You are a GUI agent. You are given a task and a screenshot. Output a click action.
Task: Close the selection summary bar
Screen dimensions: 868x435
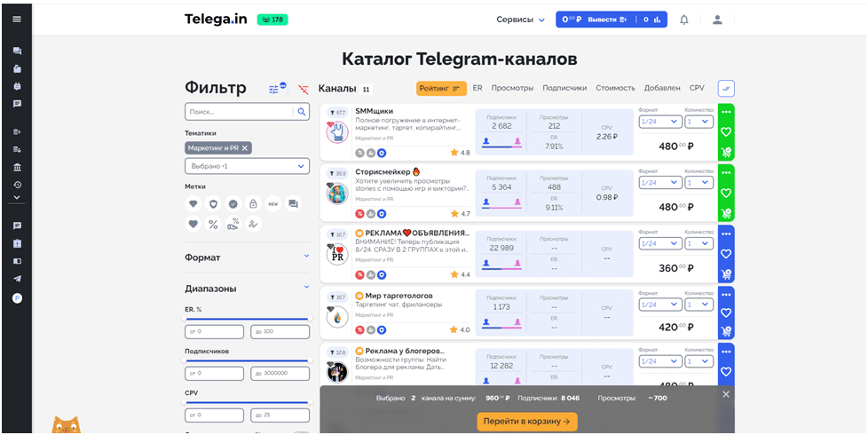click(x=726, y=394)
